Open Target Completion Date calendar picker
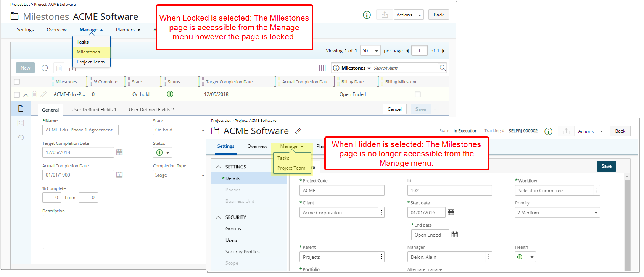Viewport: 644px width, 277px height. click(x=119, y=152)
